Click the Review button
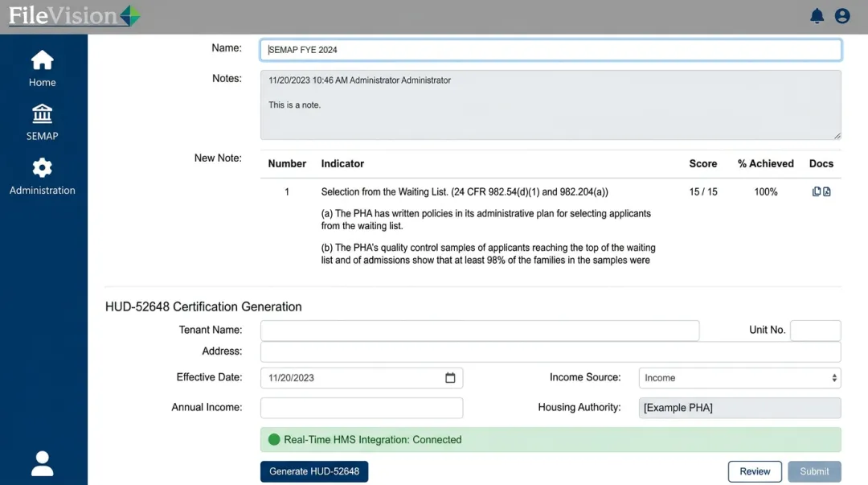This screenshot has width=868, height=485. click(755, 471)
